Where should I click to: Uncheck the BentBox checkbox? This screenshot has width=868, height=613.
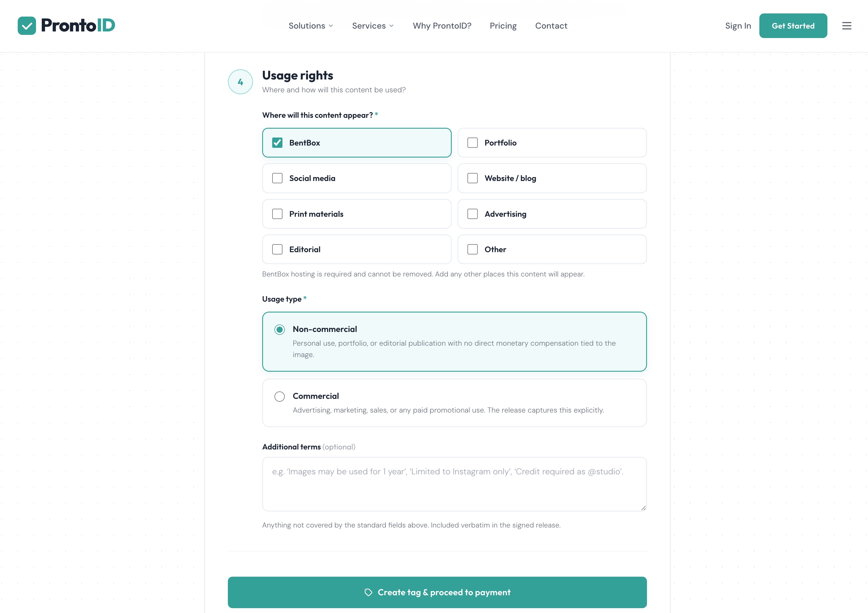pos(277,143)
